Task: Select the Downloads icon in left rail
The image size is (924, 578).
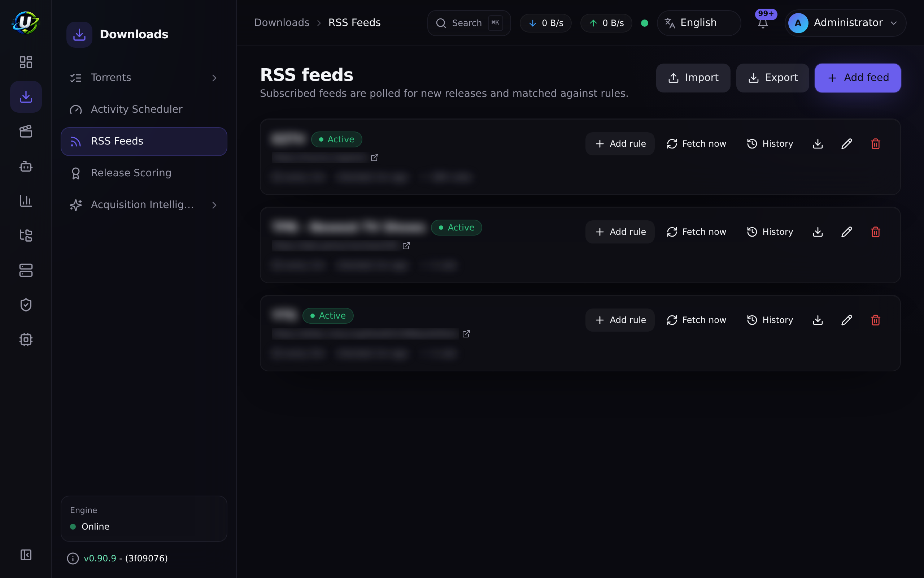Action: click(x=26, y=97)
